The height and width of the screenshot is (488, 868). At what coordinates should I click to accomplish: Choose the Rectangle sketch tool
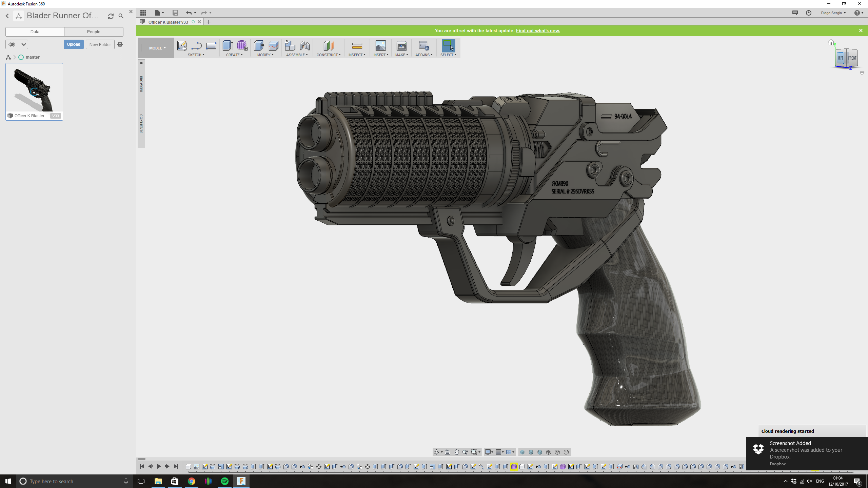coord(211,45)
